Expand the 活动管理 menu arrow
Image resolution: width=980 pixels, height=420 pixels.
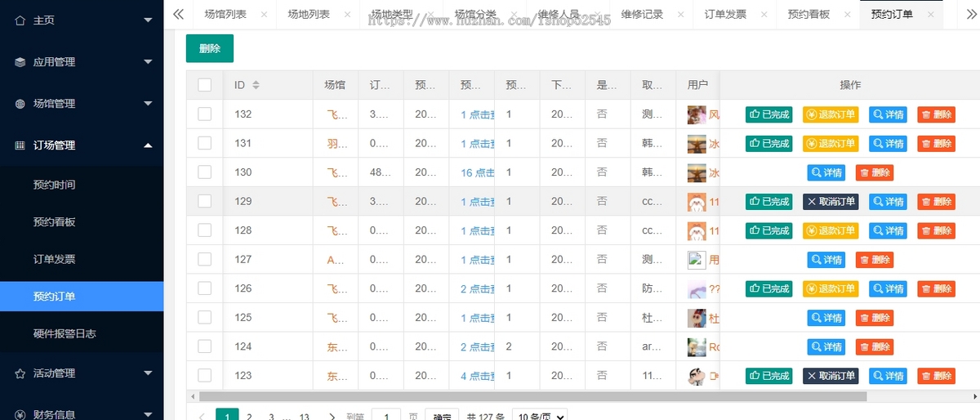148,373
